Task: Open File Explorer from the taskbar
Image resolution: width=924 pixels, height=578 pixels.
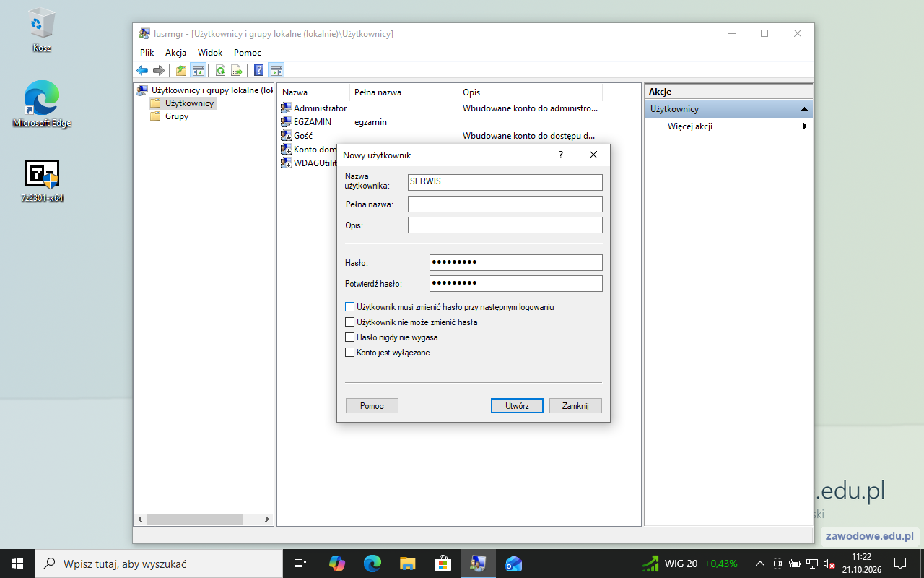Action: (408, 564)
